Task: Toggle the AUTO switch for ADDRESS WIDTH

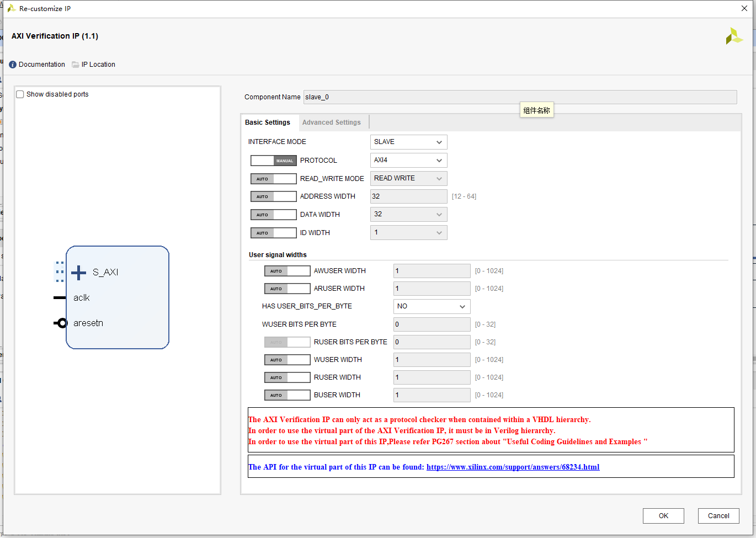Action: tap(274, 196)
